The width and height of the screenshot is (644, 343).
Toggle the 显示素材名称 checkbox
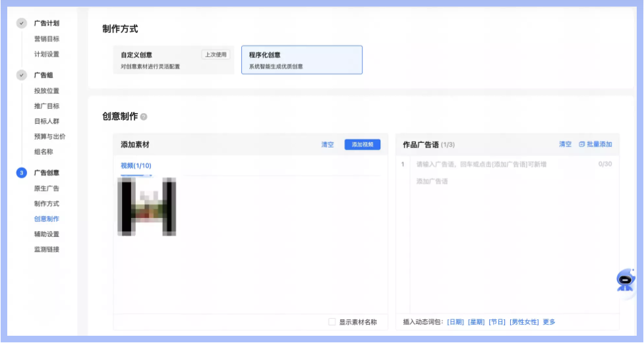332,322
